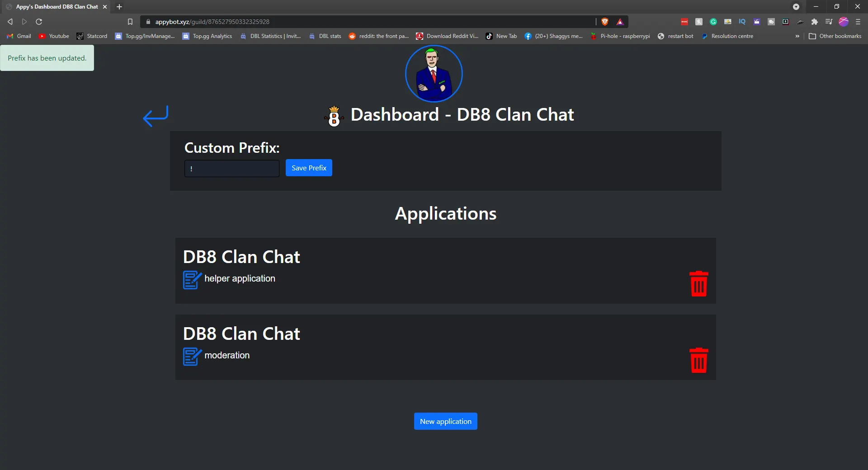This screenshot has height=470, width=868.
Task: Open the Statcord bookmark
Action: 92,36
